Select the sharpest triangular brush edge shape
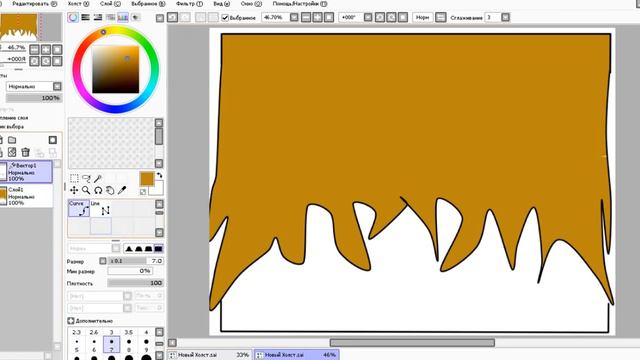The width and height of the screenshot is (640, 360). click(x=129, y=249)
